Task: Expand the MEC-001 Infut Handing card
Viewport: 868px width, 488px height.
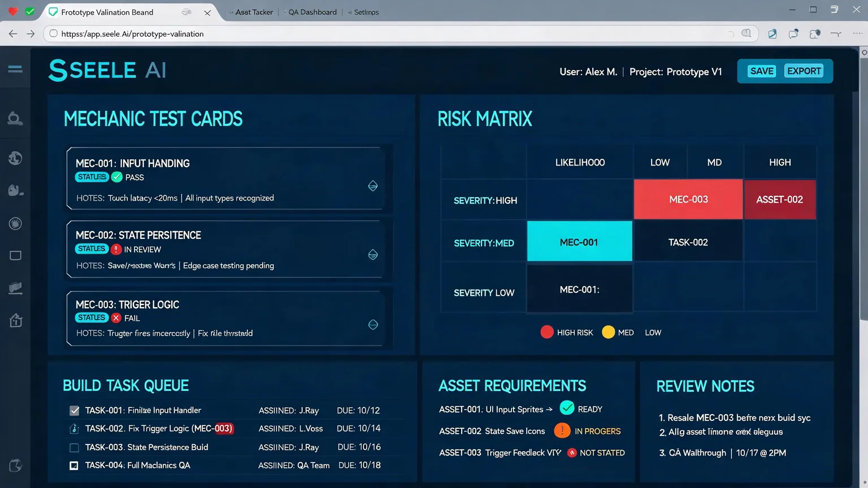Action: coord(373,186)
